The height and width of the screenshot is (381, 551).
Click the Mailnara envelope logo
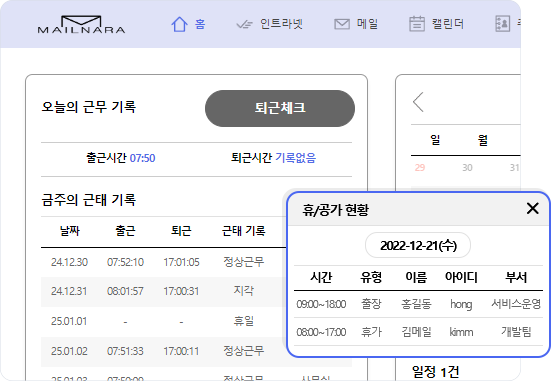point(81,25)
